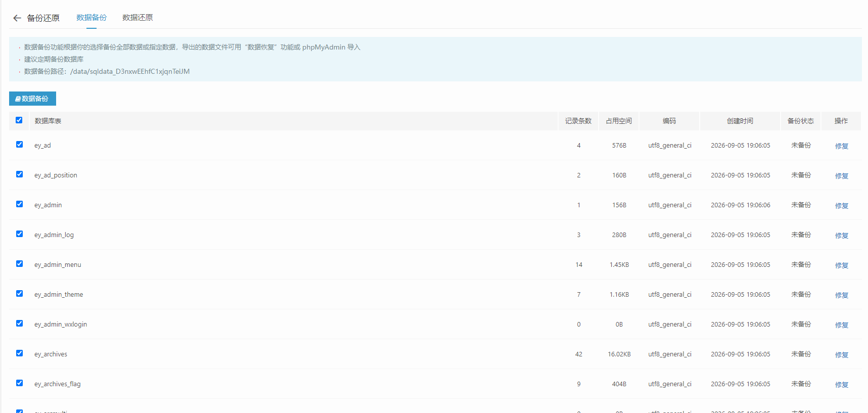Viewport: 868px width, 413px height.
Task: Click 修复 in the ey_admin row
Action: pos(842,206)
